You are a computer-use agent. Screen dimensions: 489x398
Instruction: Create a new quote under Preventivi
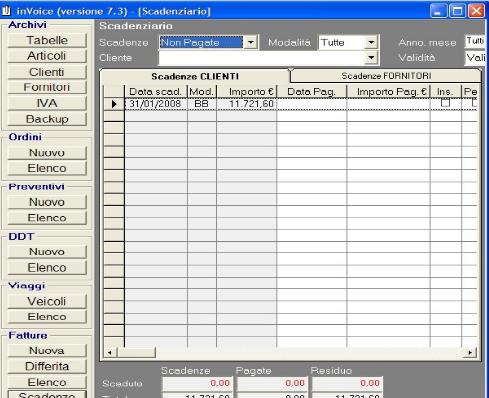pos(47,202)
